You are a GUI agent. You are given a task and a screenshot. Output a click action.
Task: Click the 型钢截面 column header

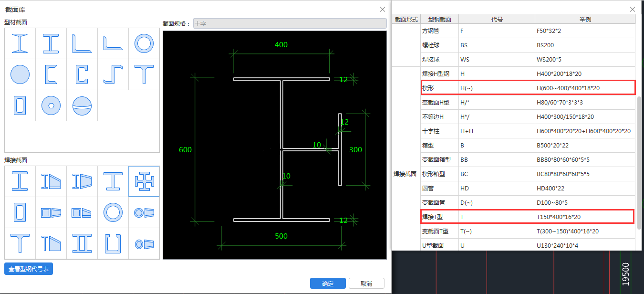(x=439, y=19)
